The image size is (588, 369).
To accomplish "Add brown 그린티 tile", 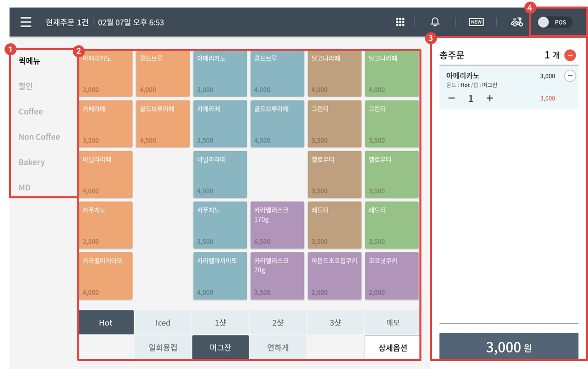I will click(x=335, y=124).
